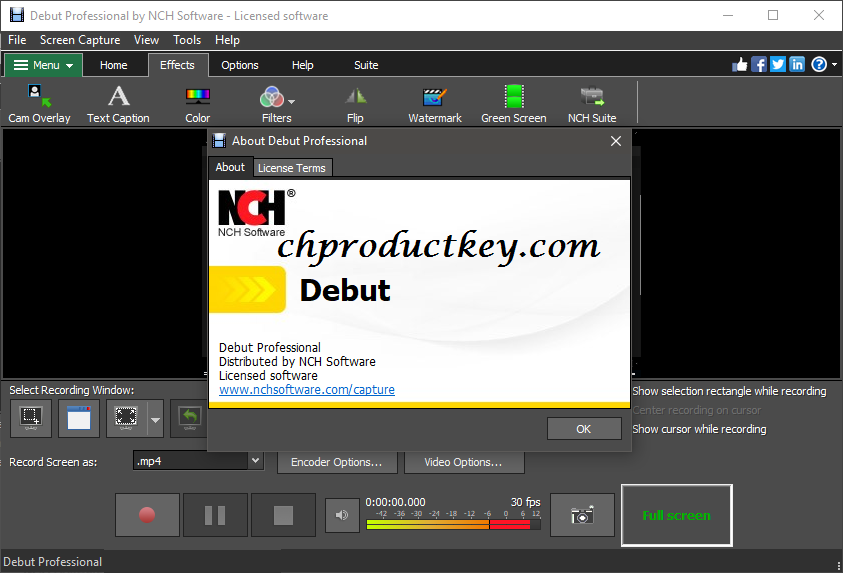This screenshot has height=573, width=843.
Task: Click the speaker audio button
Action: 342,515
